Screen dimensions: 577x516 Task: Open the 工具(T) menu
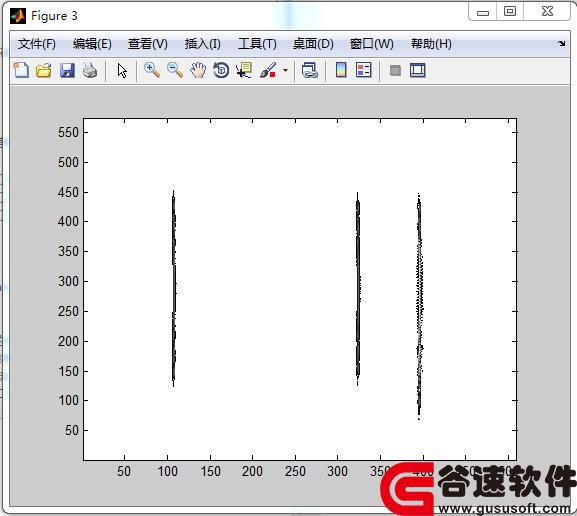pos(257,44)
